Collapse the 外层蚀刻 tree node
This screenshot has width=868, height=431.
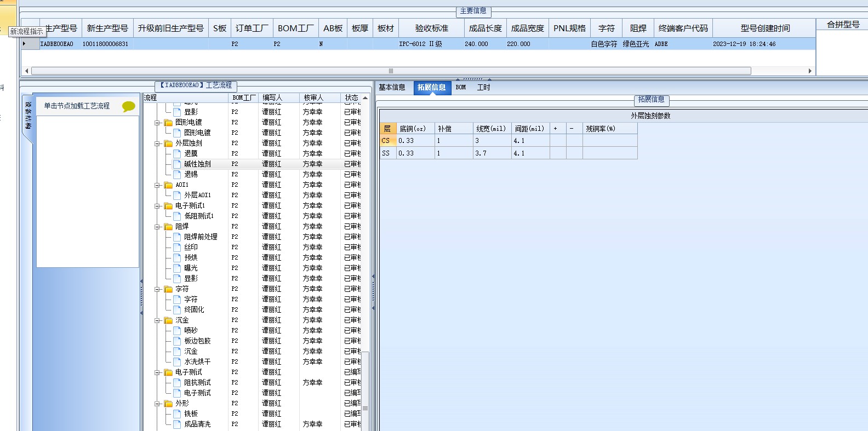[157, 143]
